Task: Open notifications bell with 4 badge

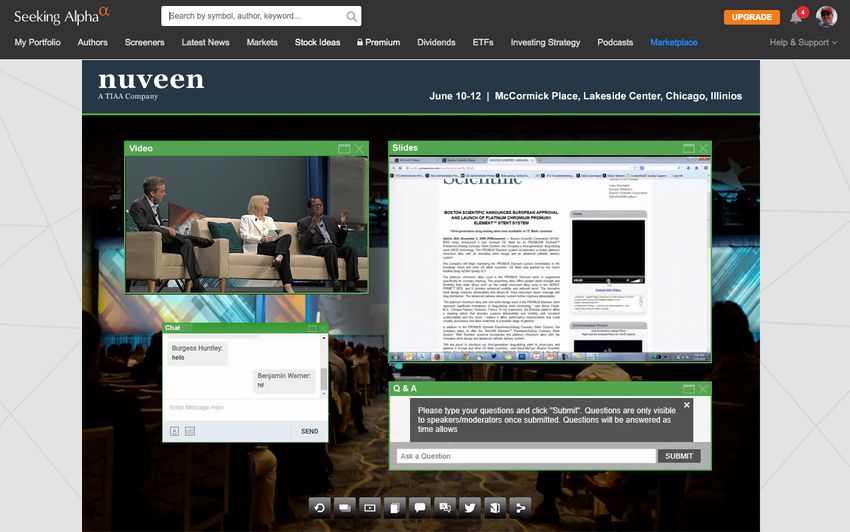Action: coord(797,16)
